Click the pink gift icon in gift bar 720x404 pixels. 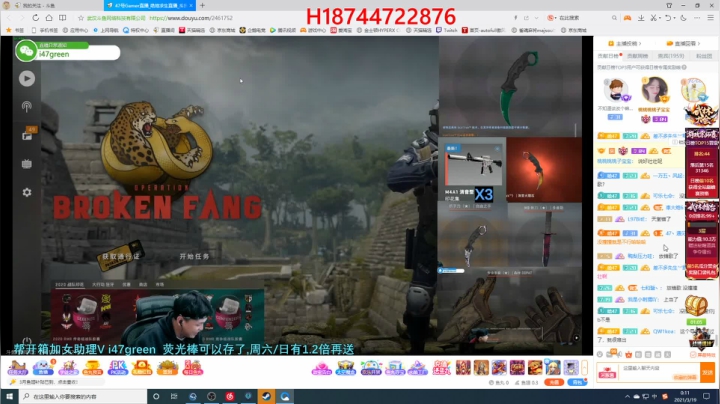pos(321,368)
